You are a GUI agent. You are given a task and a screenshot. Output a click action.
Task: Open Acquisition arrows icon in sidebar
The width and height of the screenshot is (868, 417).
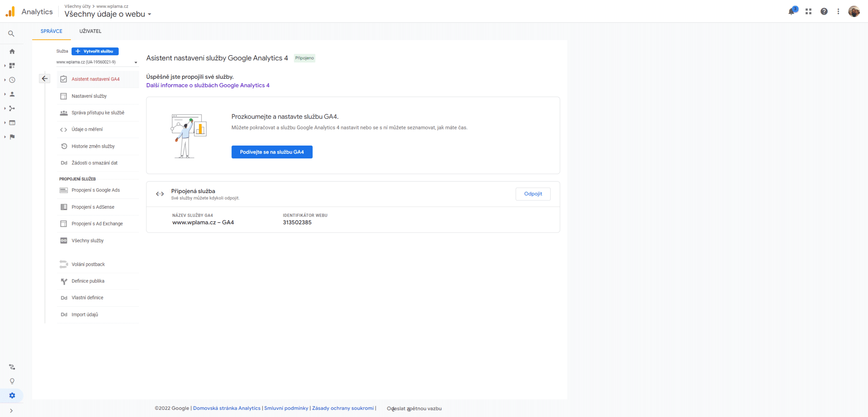click(x=12, y=108)
